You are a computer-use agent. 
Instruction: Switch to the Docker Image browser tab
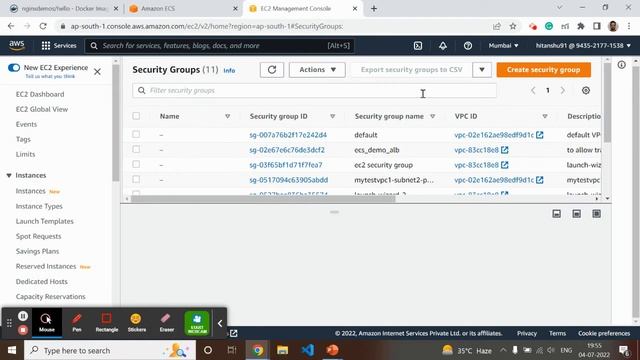(63, 9)
